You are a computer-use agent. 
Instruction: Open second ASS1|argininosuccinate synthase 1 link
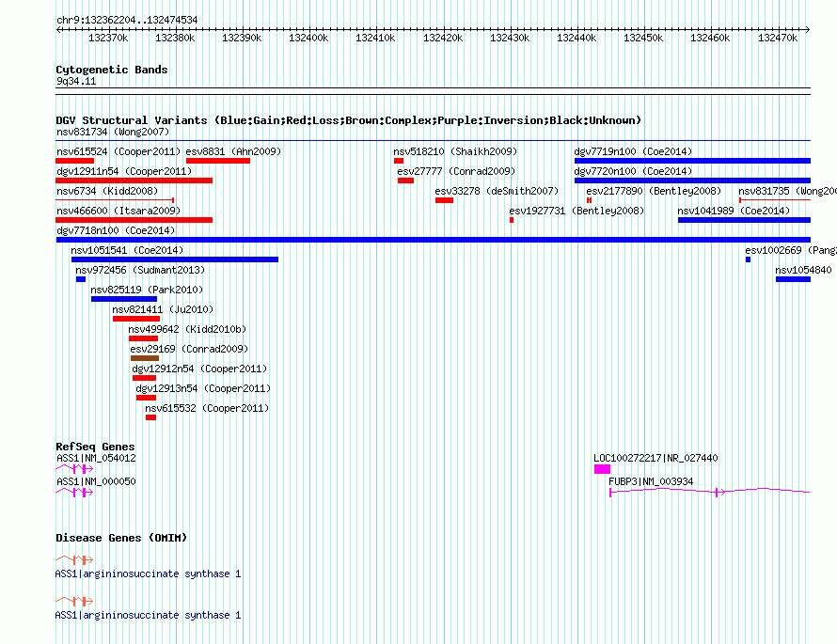(x=148, y=615)
